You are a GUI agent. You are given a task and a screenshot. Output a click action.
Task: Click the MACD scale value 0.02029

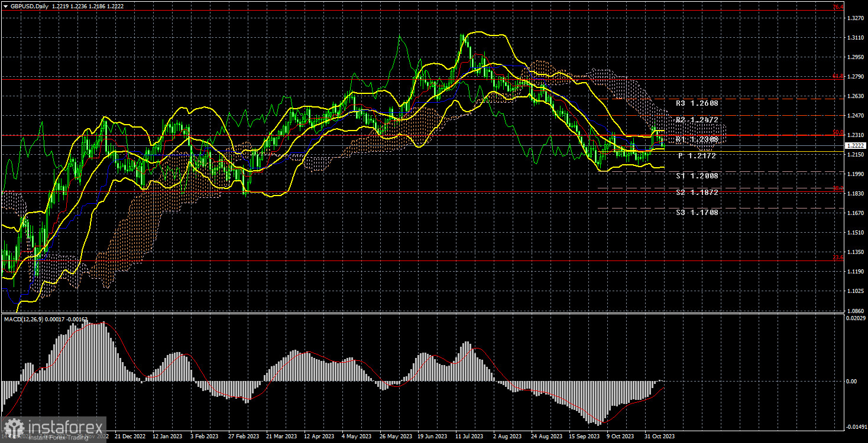(855, 319)
